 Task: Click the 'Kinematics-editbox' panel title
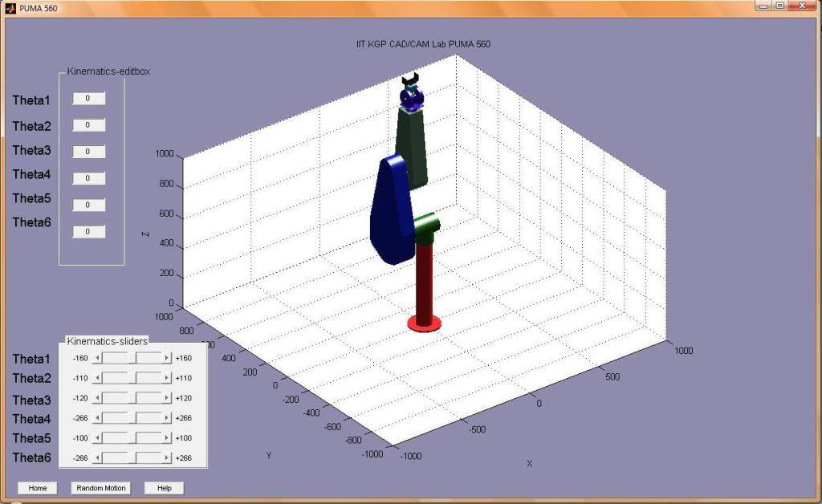coord(108,71)
